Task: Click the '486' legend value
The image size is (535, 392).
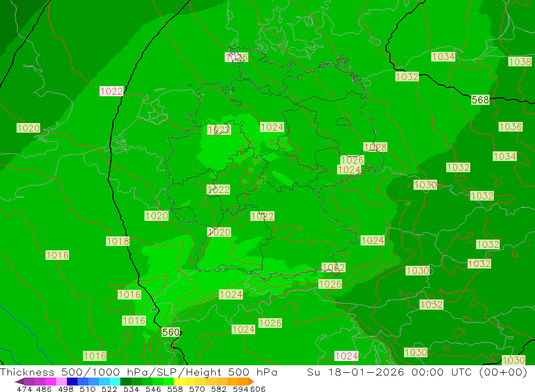Action: click(44, 389)
